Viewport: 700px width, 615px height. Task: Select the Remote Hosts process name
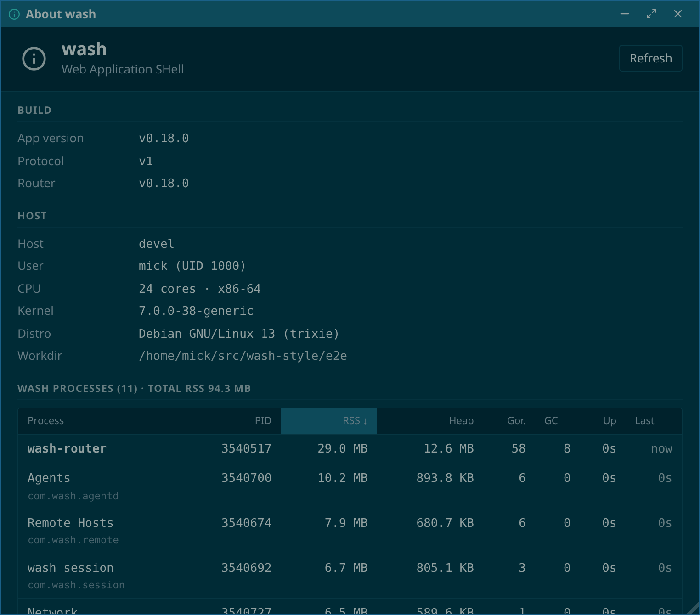70,523
